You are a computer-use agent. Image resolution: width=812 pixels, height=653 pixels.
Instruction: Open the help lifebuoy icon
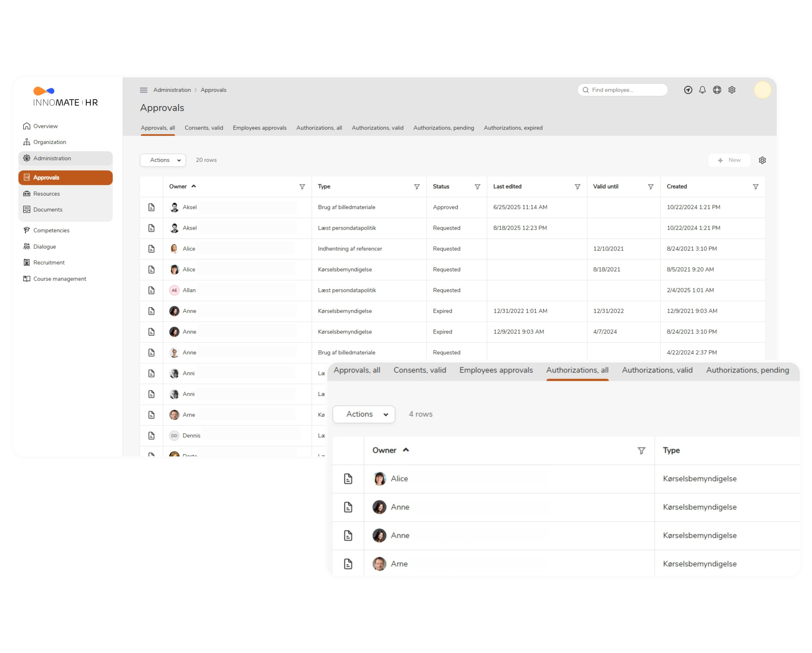717,90
